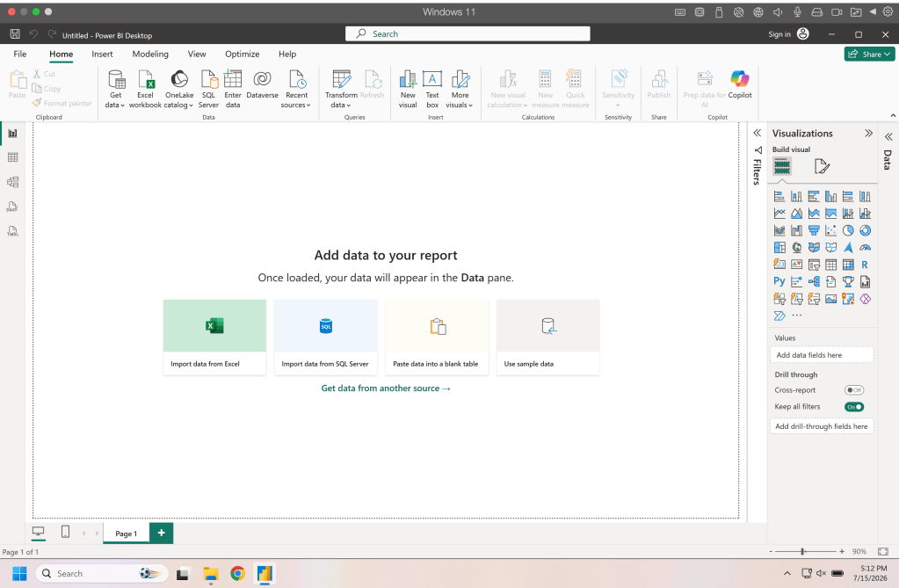Expand the Data pane
Image resolution: width=899 pixels, height=588 pixels.
tap(888, 136)
